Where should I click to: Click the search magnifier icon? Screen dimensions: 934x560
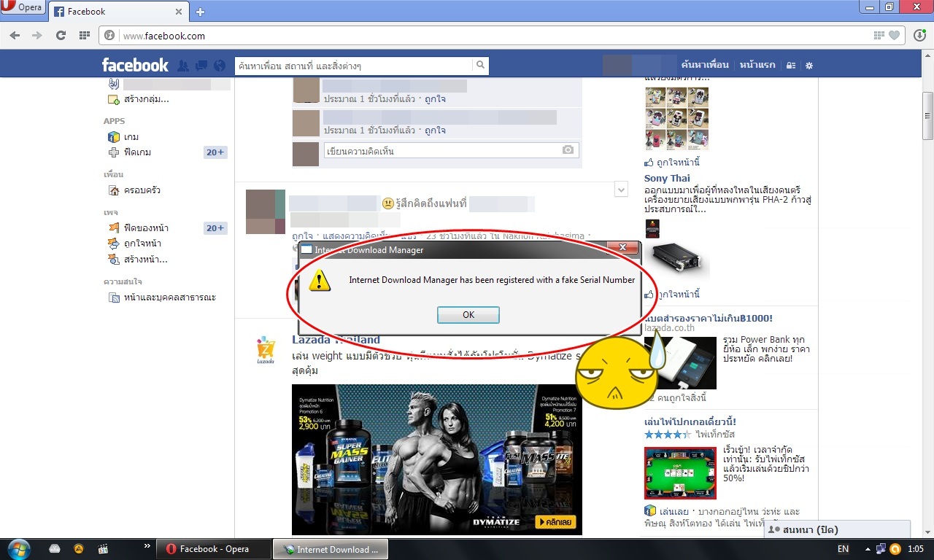point(480,65)
